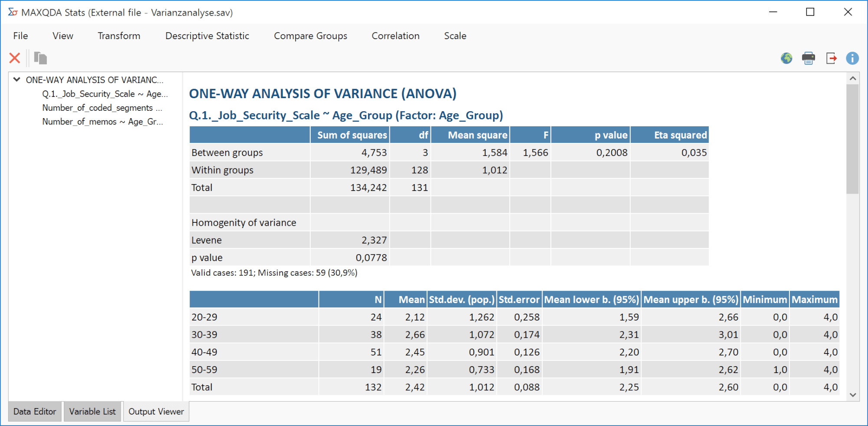Click the Levene row label
Image resolution: width=868 pixels, height=426 pixels.
[x=207, y=240]
